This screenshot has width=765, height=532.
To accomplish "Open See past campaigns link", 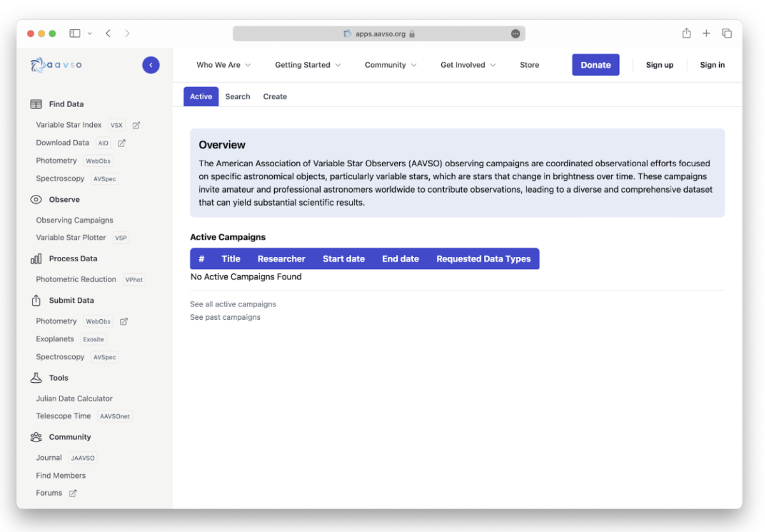I will click(x=225, y=317).
